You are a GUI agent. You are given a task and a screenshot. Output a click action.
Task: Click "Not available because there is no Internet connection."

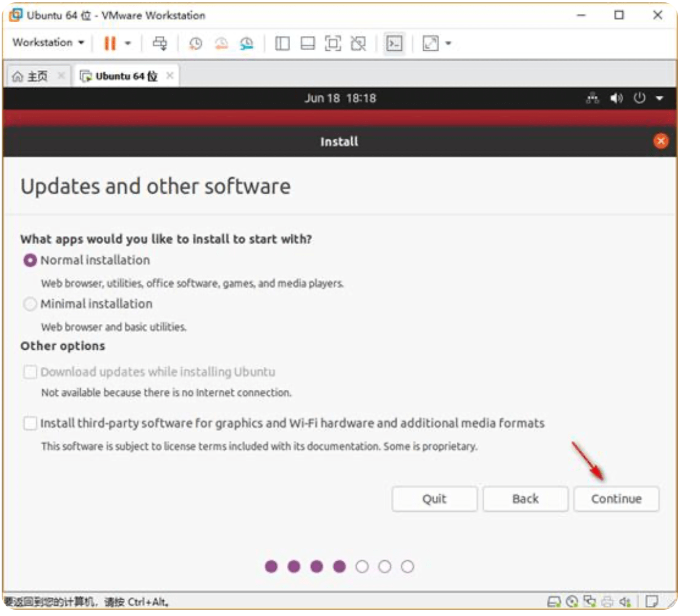tap(167, 393)
